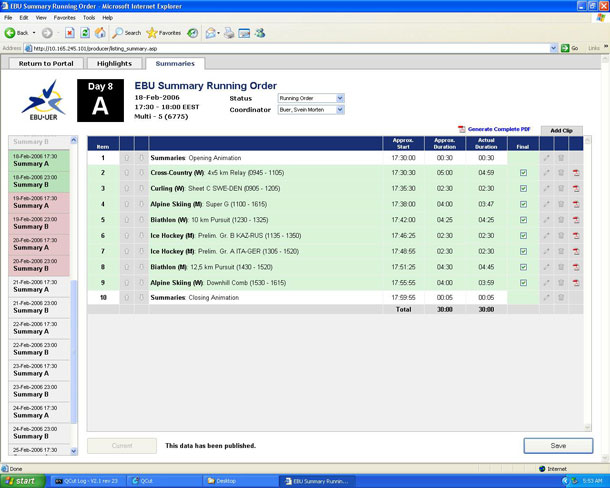Click the IE Home icon
Viewport: 610px width, 488px height.
pos(100,33)
